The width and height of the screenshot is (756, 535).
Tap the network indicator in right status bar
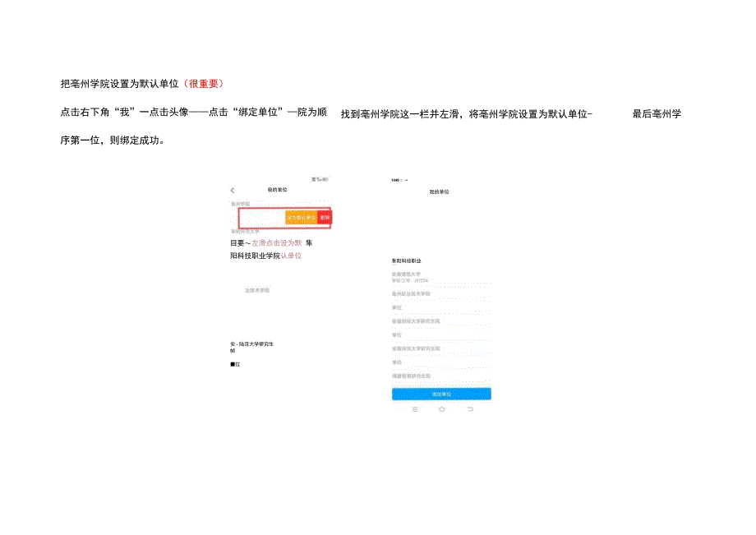[x=403, y=179]
